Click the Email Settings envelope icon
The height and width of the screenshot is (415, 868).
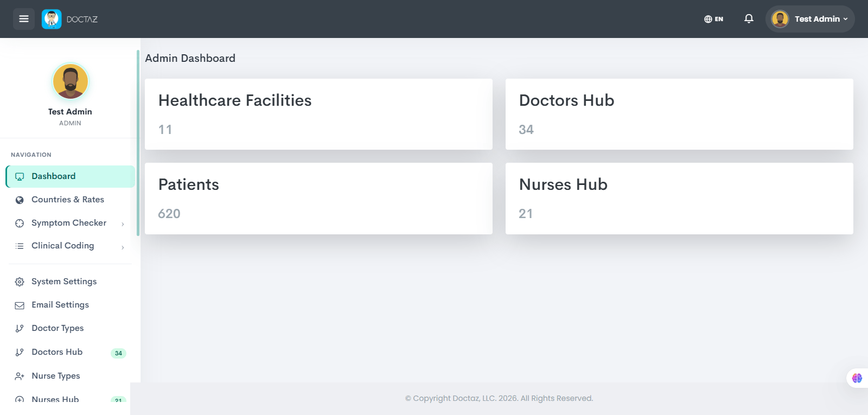click(x=20, y=305)
